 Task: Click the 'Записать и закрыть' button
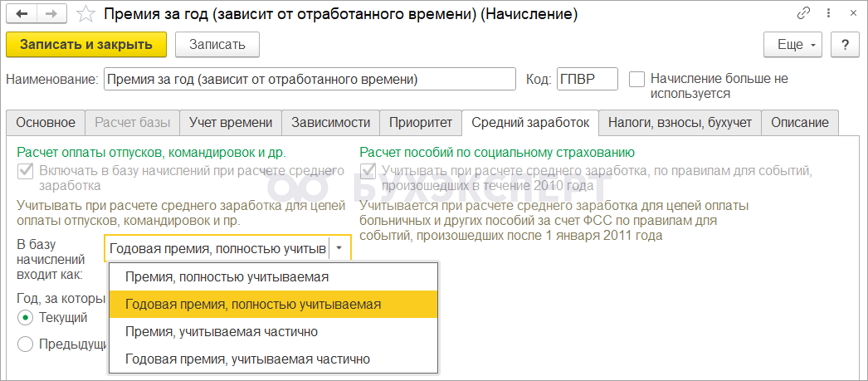point(86,44)
